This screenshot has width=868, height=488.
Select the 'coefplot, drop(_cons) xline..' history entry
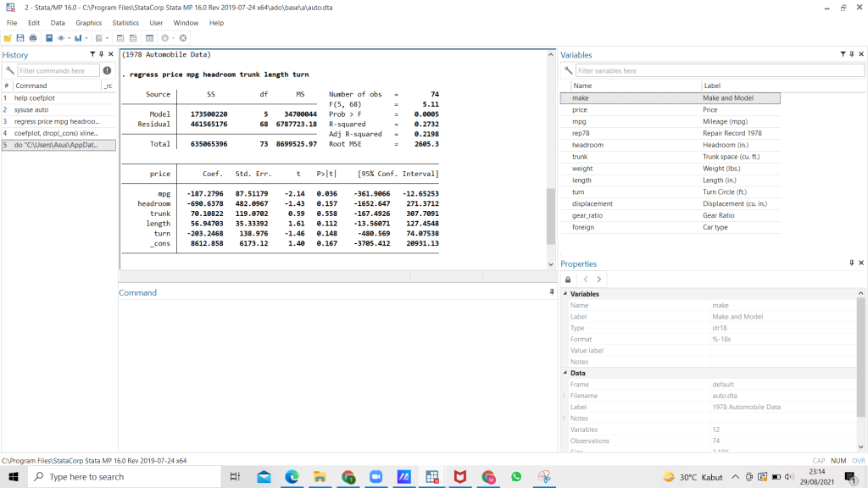tap(58, 133)
